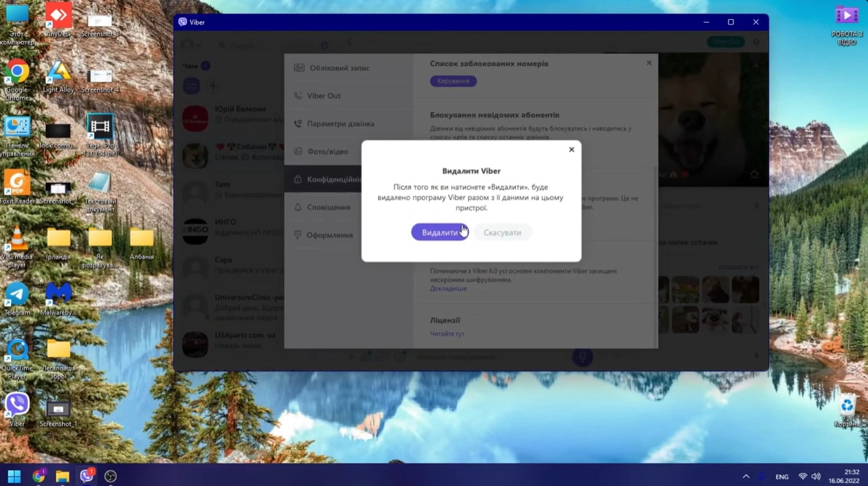Open the Сповіщення settings section
The width and height of the screenshot is (868, 486).
(328, 207)
